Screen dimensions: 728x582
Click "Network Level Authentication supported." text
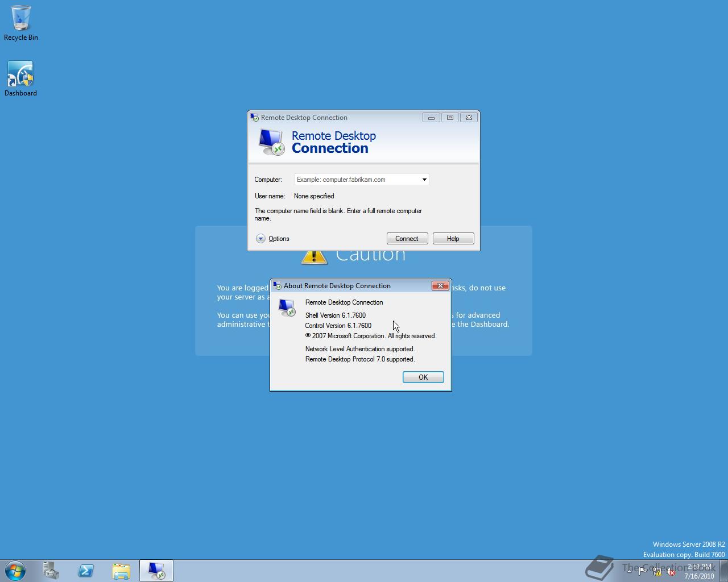coord(360,349)
